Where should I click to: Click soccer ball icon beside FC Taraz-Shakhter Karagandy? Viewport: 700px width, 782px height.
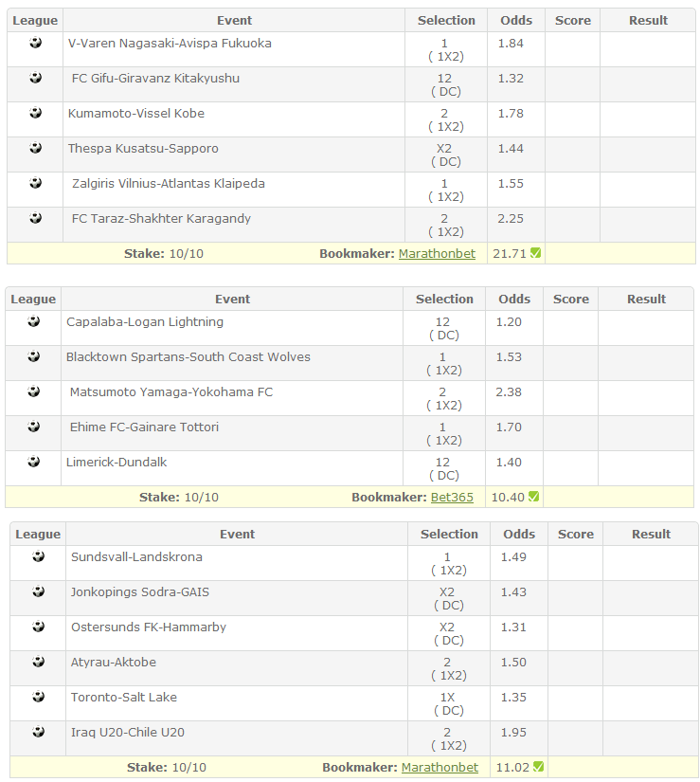[x=35, y=218]
